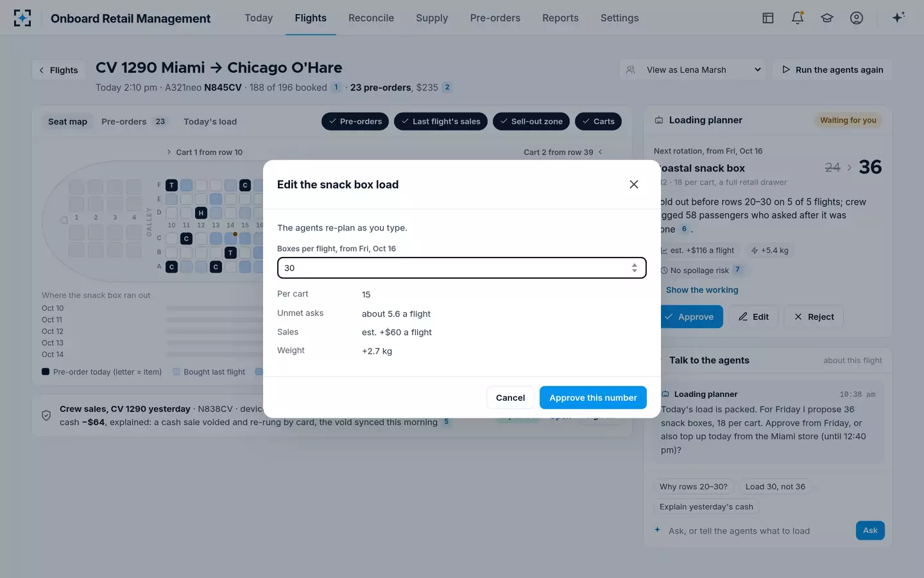Select pre-order seat T in row B
This screenshot has width=924, height=578.
coord(230,253)
